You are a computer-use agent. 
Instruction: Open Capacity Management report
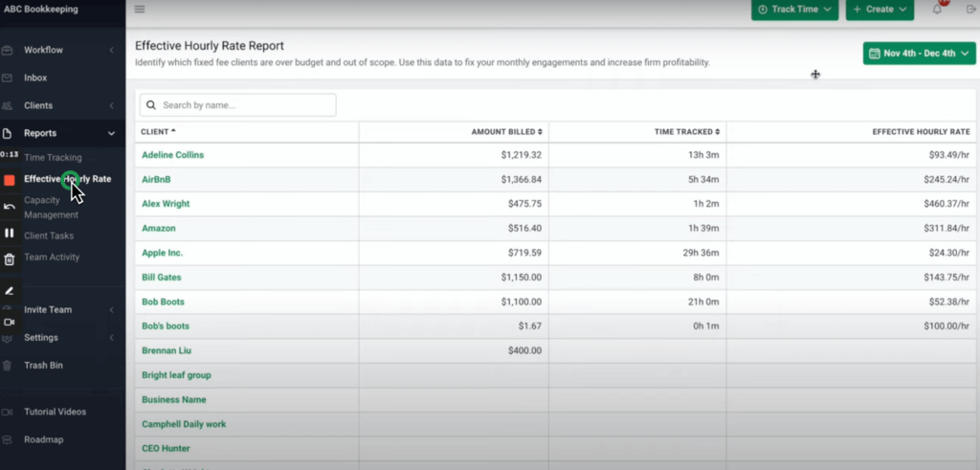click(x=52, y=208)
